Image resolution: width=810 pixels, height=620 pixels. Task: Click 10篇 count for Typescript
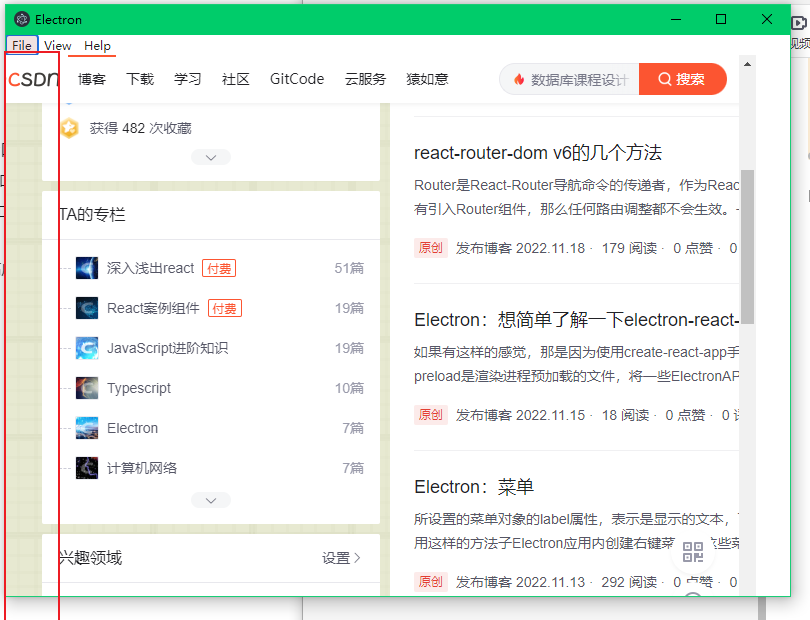click(x=349, y=389)
